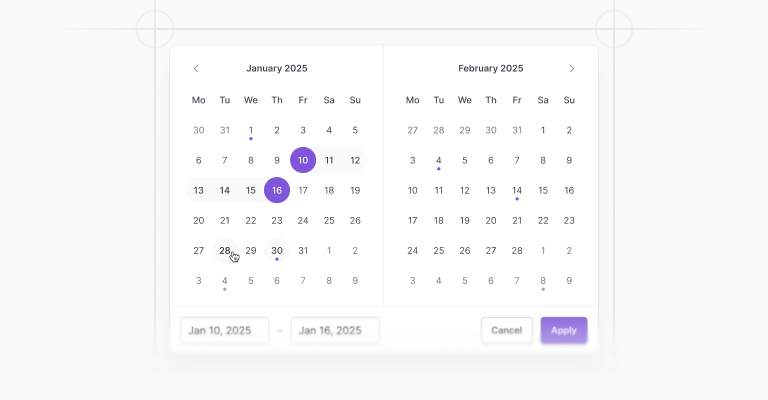Select greyed December 30 in January grid
The height and width of the screenshot is (400, 768).
[198, 130]
